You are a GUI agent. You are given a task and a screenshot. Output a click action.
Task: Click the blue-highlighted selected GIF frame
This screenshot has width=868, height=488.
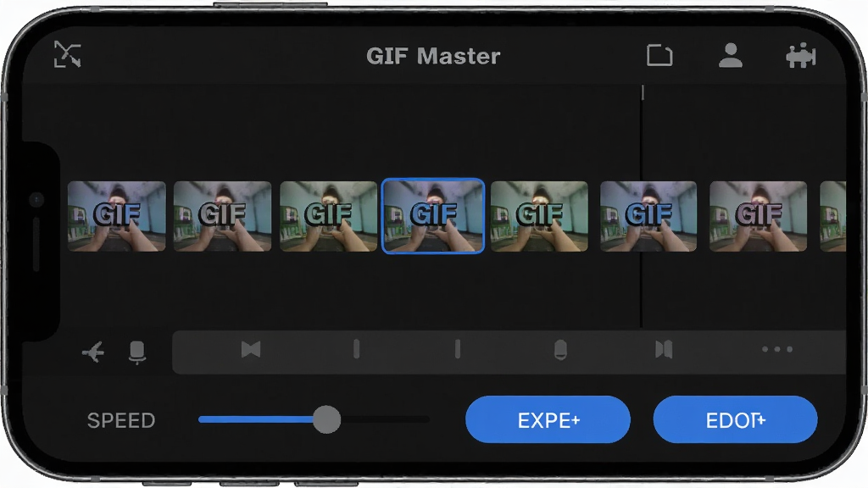point(433,216)
